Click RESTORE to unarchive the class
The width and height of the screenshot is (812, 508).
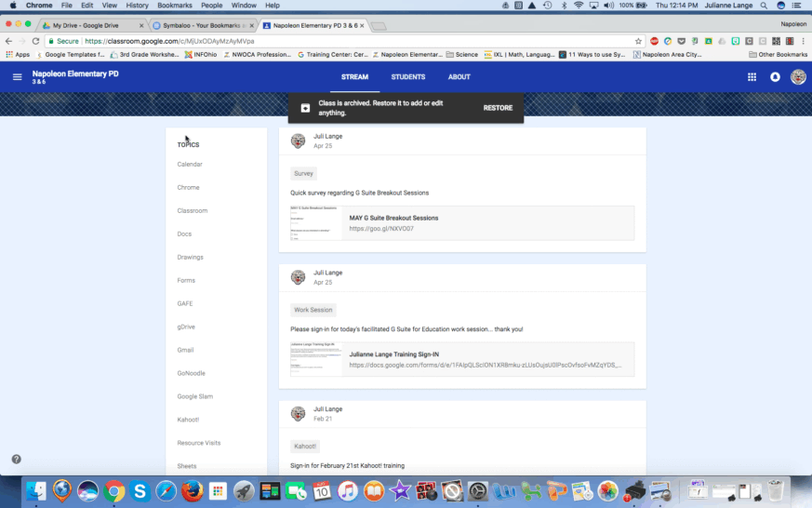498,108
